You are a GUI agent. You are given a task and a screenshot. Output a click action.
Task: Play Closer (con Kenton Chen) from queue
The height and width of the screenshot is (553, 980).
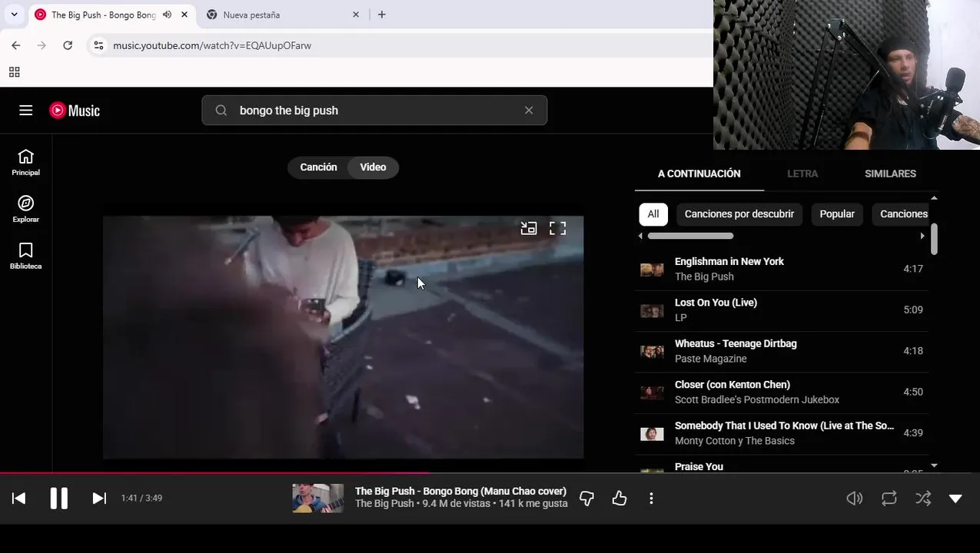point(782,392)
